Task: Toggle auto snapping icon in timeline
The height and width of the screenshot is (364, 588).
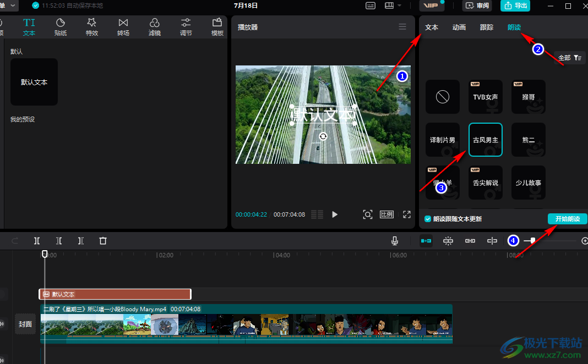Action: [x=448, y=241]
